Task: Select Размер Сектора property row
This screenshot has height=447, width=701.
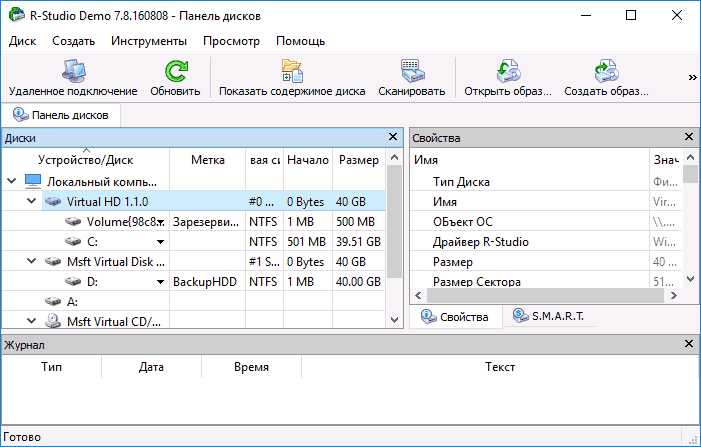Action: tap(546, 281)
